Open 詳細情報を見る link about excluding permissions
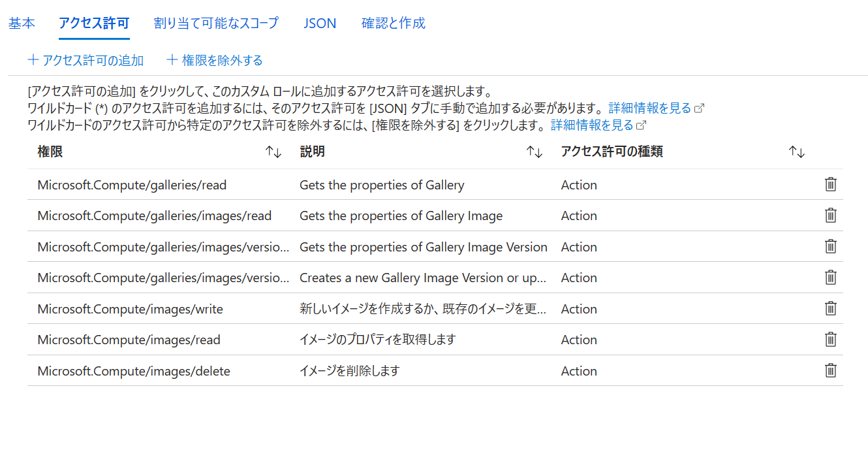 598,125
